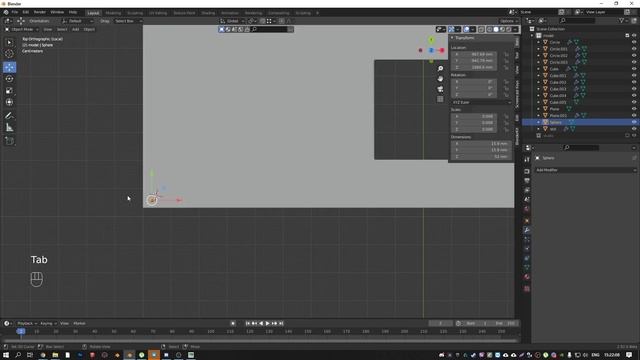The width and height of the screenshot is (640, 360).
Task: Activate the Scale tool
Action: tap(9, 91)
